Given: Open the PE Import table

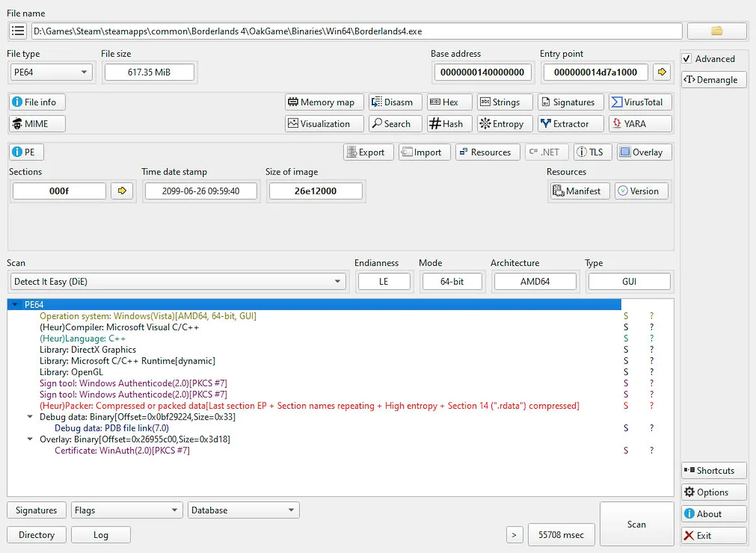Looking at the screenshot, I should (x=425, y=152).
